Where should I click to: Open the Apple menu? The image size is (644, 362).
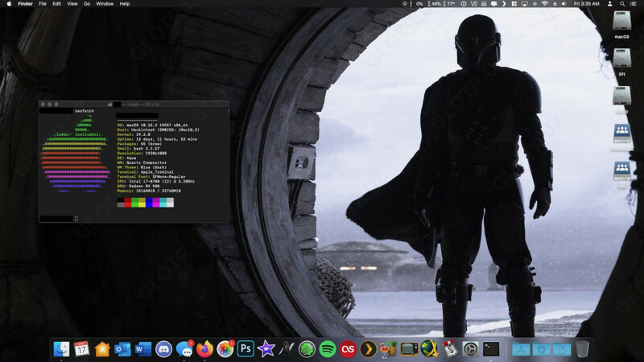tap(9, 4)
